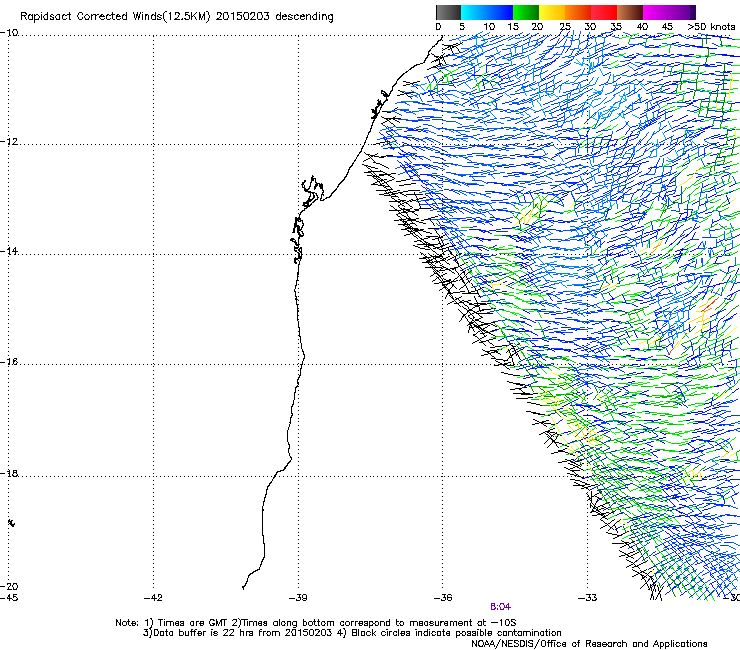Click the '-36' longitude axis label
Screen dimensions: 740x650
coord(443,598)
